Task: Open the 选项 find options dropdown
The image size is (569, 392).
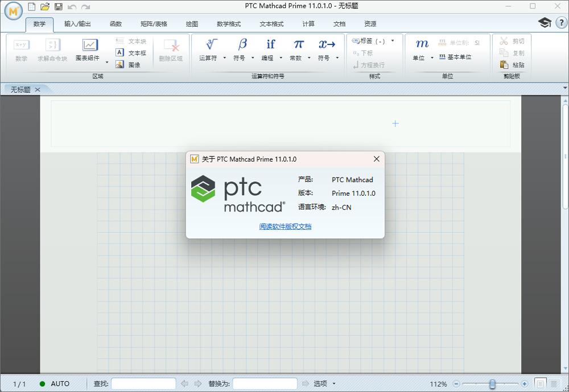Action: [324, 383]
